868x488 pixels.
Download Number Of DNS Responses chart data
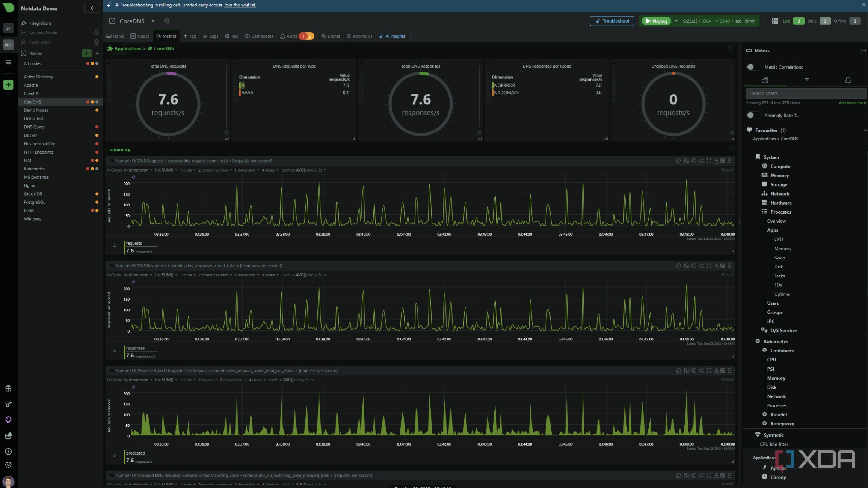(x=716, y=266)
